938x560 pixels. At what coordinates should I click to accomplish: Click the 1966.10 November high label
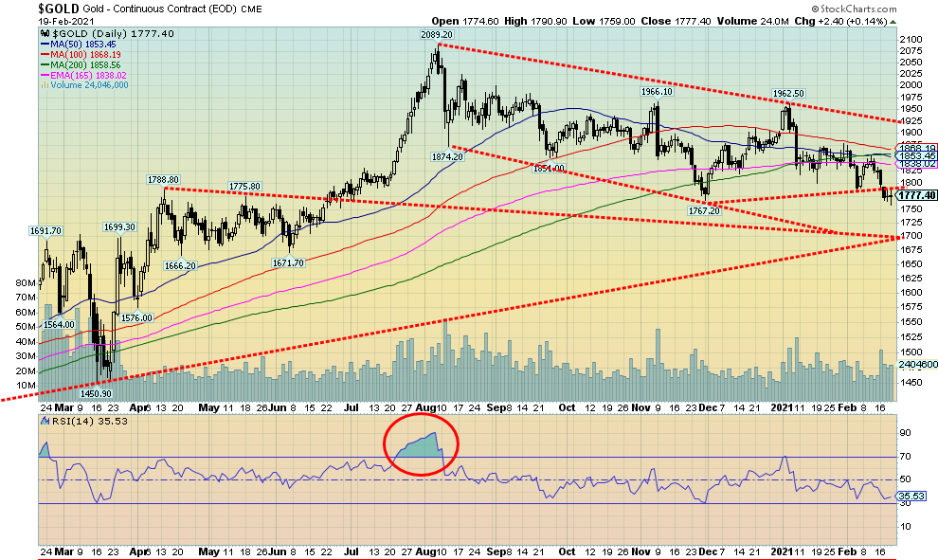tap(656, 92)
